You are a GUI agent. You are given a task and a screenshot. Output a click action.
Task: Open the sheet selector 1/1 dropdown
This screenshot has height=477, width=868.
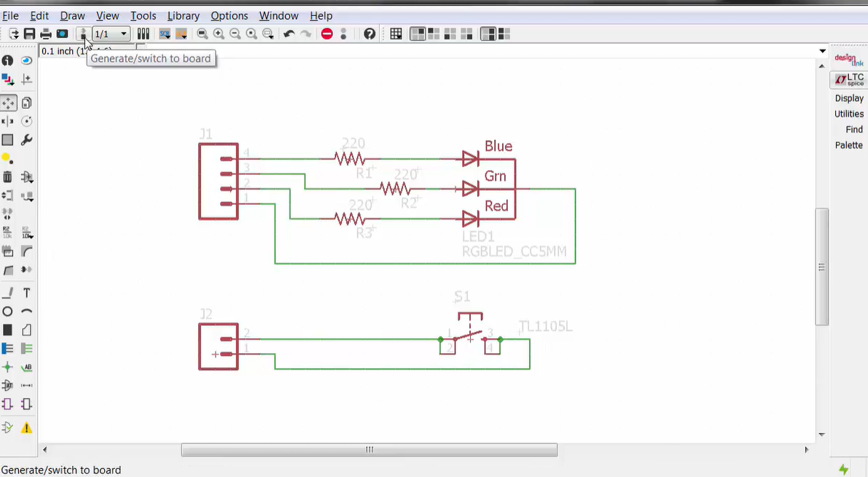coord(112,34)
